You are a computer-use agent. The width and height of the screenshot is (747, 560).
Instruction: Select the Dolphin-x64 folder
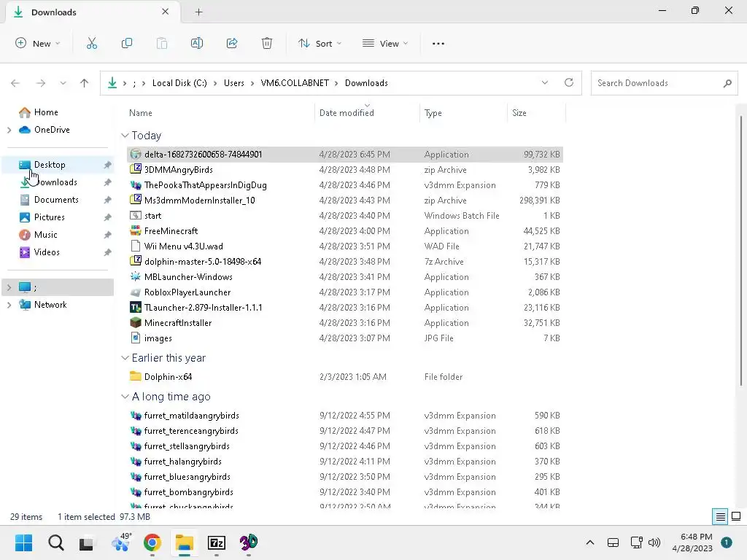(x=345, y=377)
